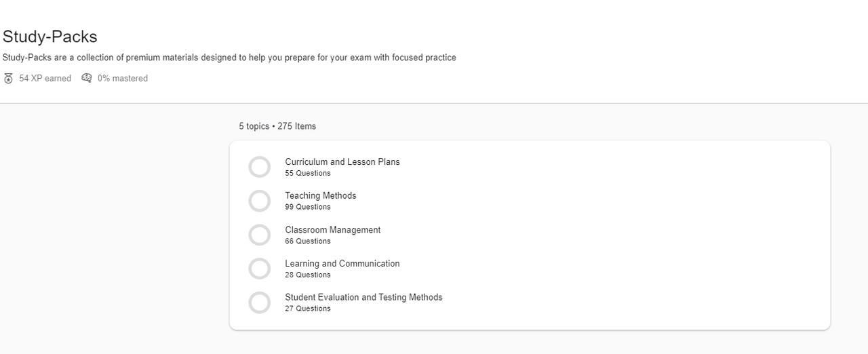Select the Learning and Communication progress ring
The height and width of the screenshot is (354, 868).
click(x=259, y=269)
